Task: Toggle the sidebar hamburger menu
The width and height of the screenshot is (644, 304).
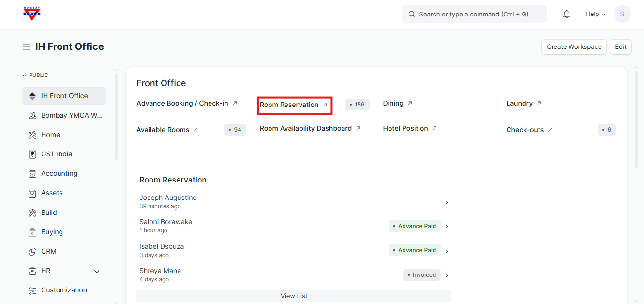Action: pos(27,47)
